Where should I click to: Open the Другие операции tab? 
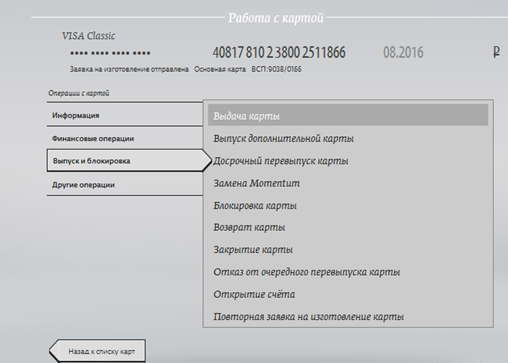[125, 184]
